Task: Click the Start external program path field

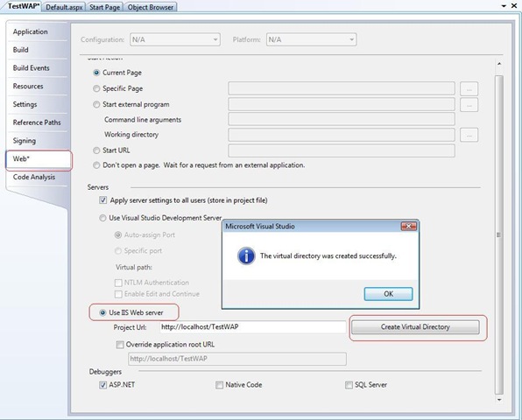Action: pyautogui.click(x=342, y=104)
